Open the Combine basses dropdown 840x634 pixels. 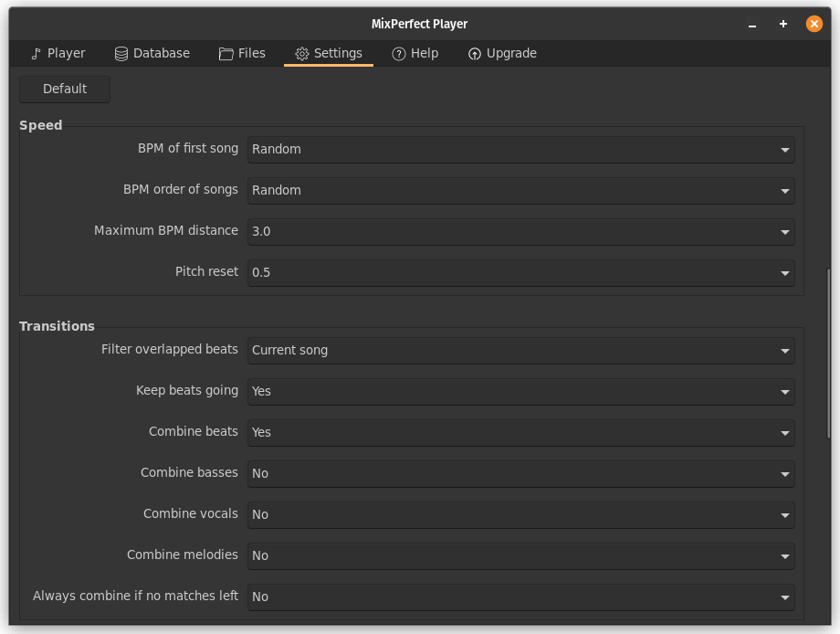tap(520, 474)
